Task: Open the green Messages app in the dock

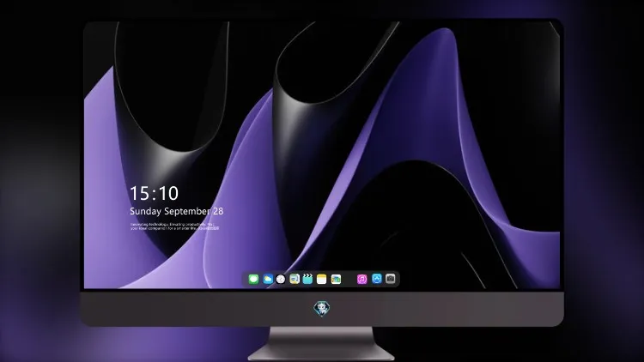Action: click(253, 279)
